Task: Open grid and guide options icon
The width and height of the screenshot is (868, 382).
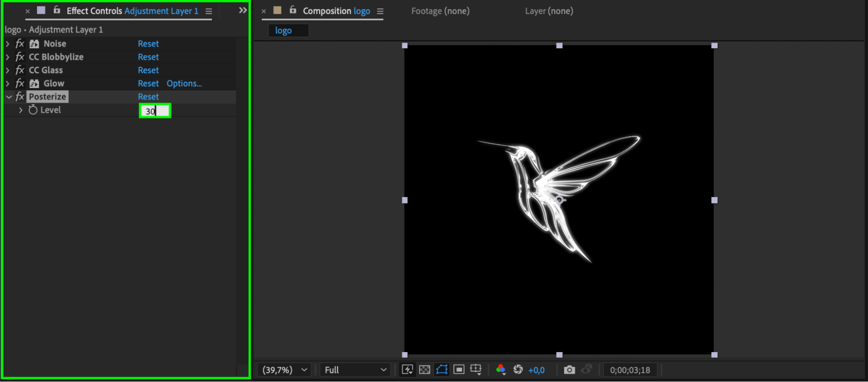Action: click(476, 369)
